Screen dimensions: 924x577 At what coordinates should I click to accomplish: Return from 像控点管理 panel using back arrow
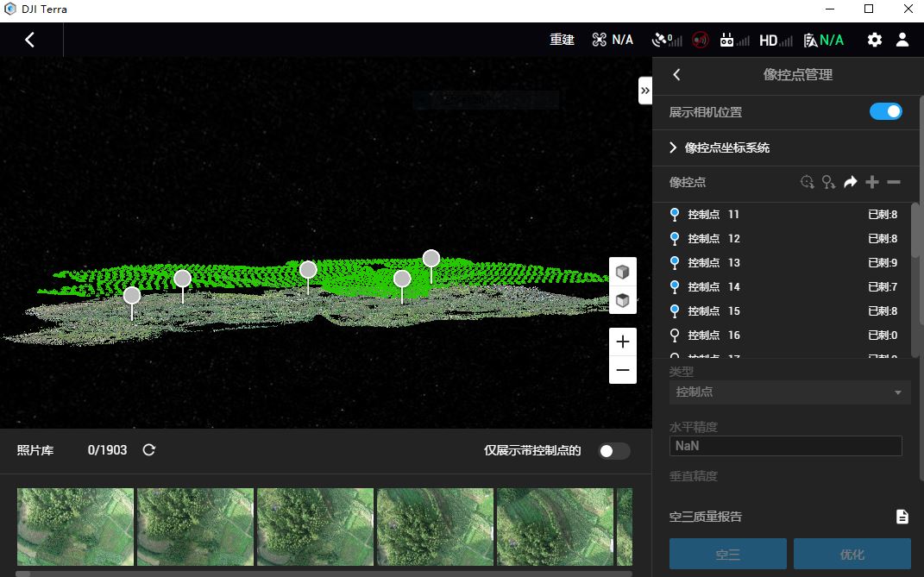pos(676,74)
